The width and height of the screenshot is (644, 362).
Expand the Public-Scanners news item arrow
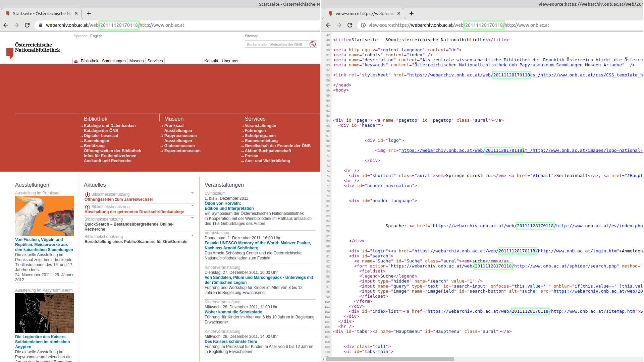(x=193, y=235)
